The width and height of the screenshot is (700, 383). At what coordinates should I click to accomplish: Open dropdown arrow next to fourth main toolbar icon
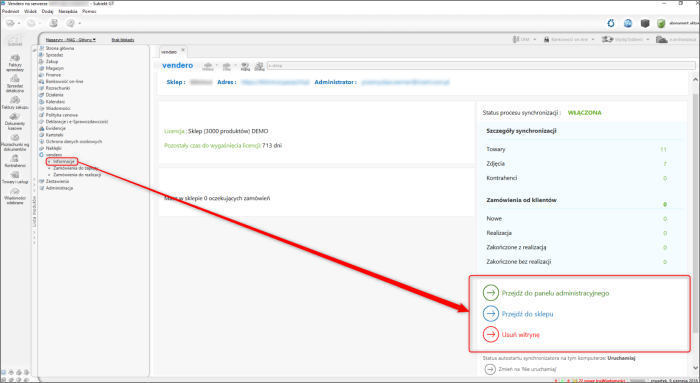pos(79,23)
